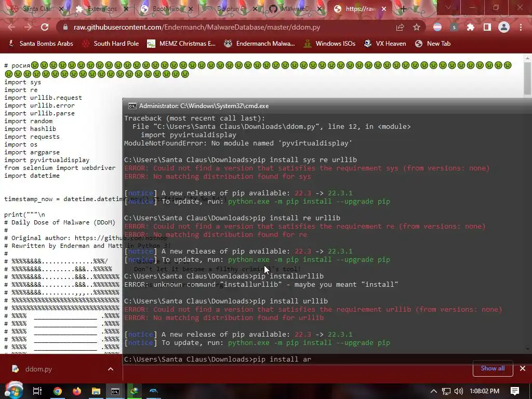The width and height of the screenshot is (532, 399).
Task: Open the clock showing 1:08:02 PM
Action: (x=485, y=391)
